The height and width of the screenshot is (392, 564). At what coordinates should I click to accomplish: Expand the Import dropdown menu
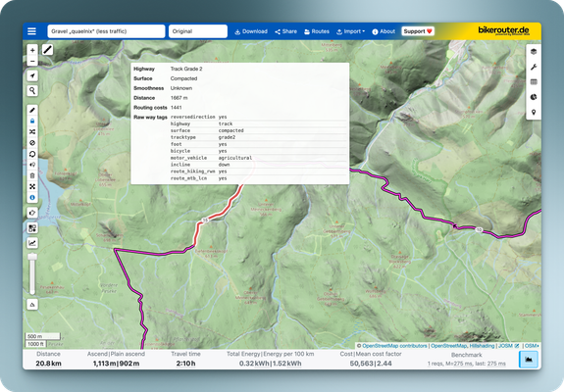(x=351, y=31)
